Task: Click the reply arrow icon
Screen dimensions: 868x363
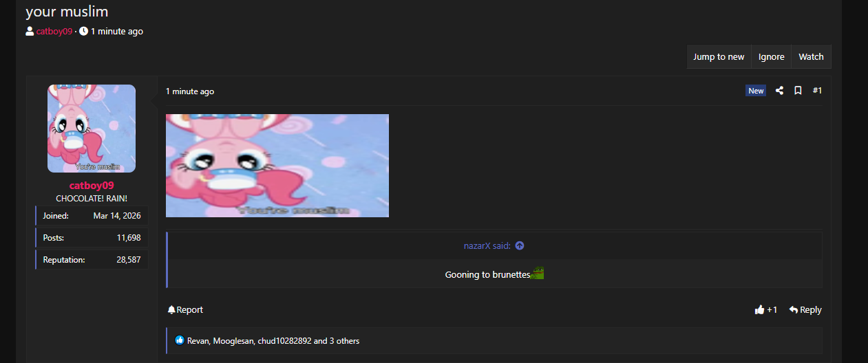Action: (x=794, y=310)
